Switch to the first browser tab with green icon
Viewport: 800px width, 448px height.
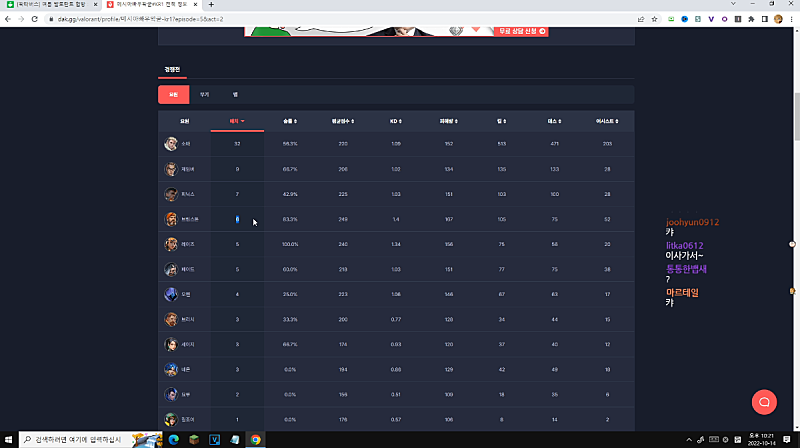(x=50, y=5)
